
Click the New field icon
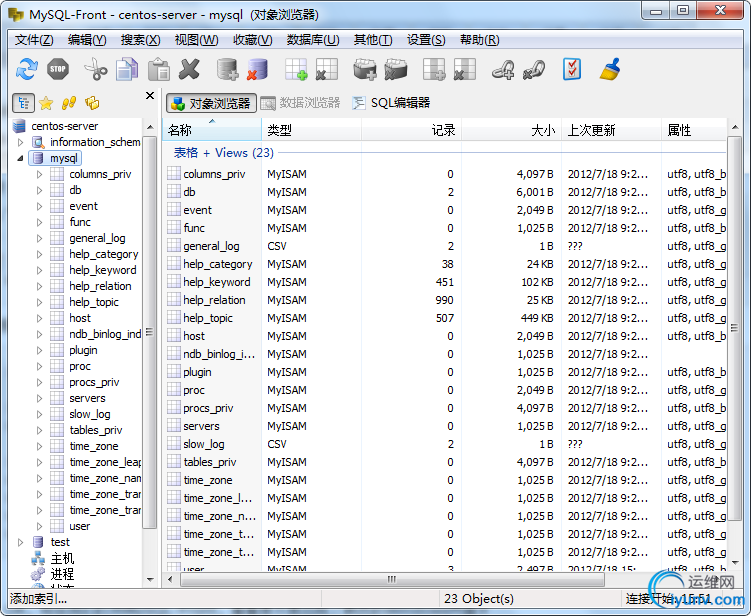434,69
